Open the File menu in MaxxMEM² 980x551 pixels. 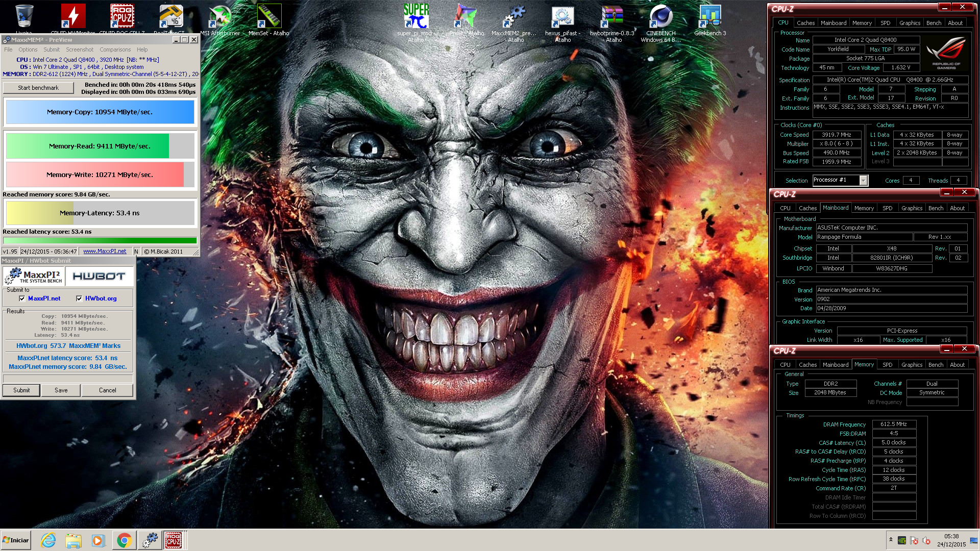8,49
